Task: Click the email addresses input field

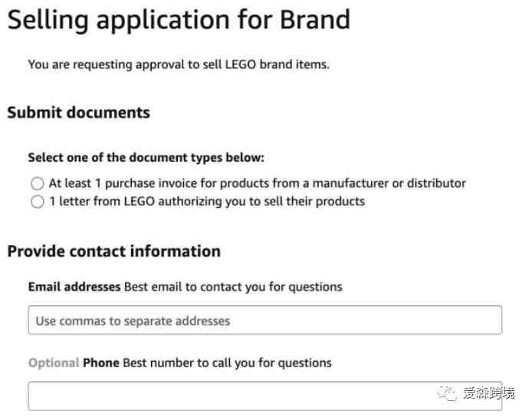Action: click(x=265, y=320)
